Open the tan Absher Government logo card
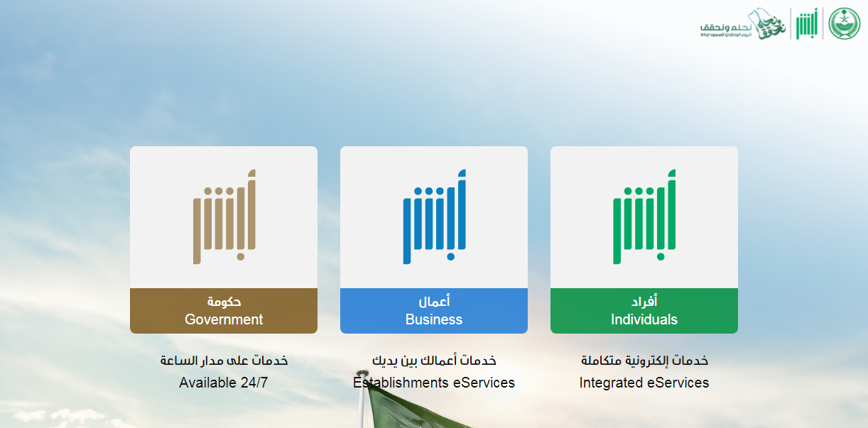 [224, 217]
